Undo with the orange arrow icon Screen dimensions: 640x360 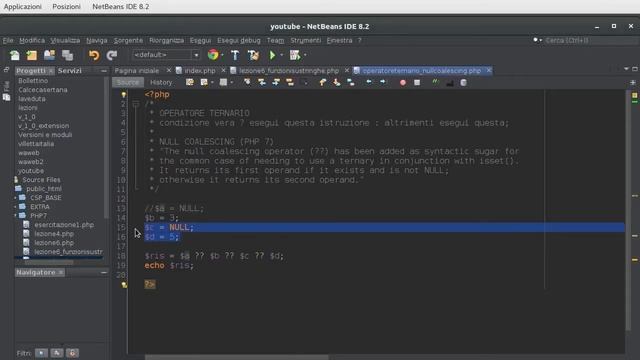[x=94, y=55]
